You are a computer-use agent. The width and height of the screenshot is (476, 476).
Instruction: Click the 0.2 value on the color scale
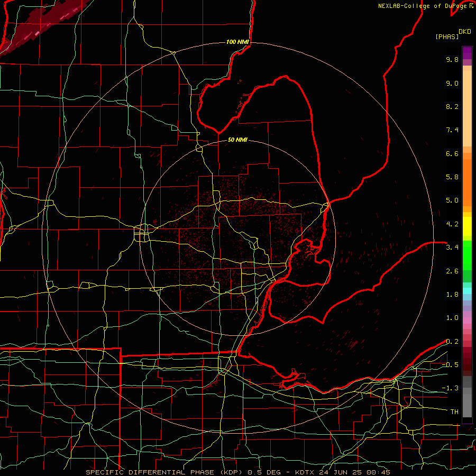click(452, 342)
